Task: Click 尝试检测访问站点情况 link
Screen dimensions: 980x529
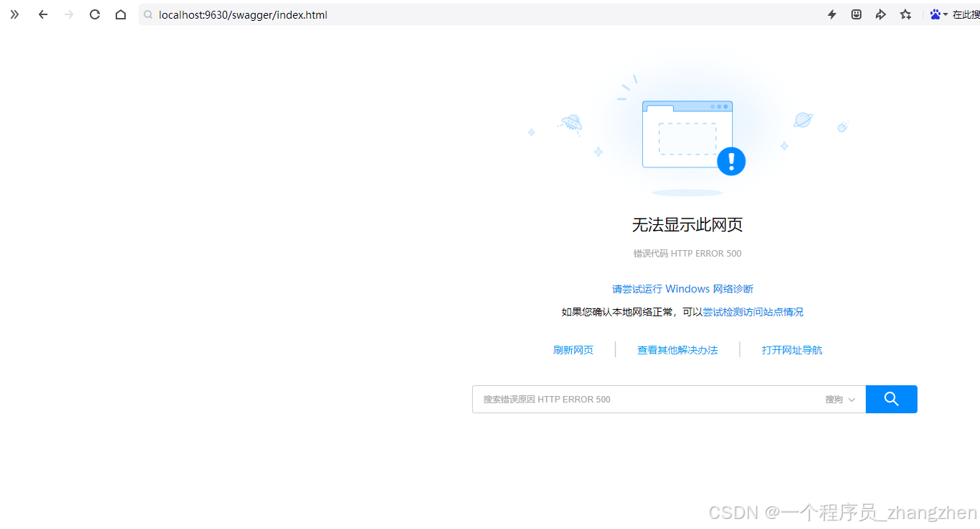Action: click(753, 311)
